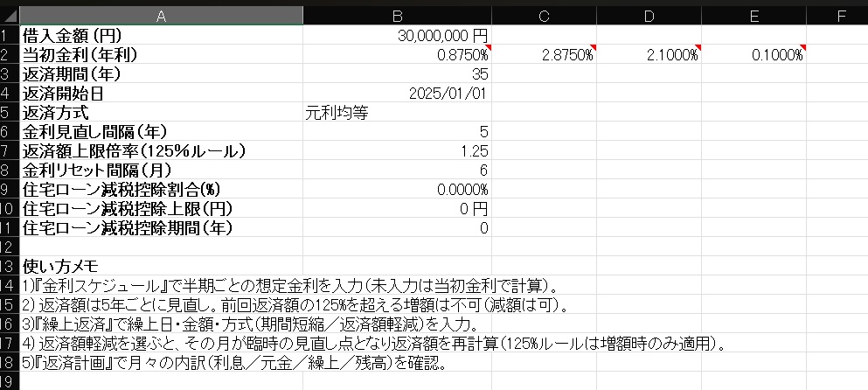The width and height of the screenshot is (868, 390).
Task: Select the repayment period value 35
Action: pyautogui.click(x=397, y=73)
